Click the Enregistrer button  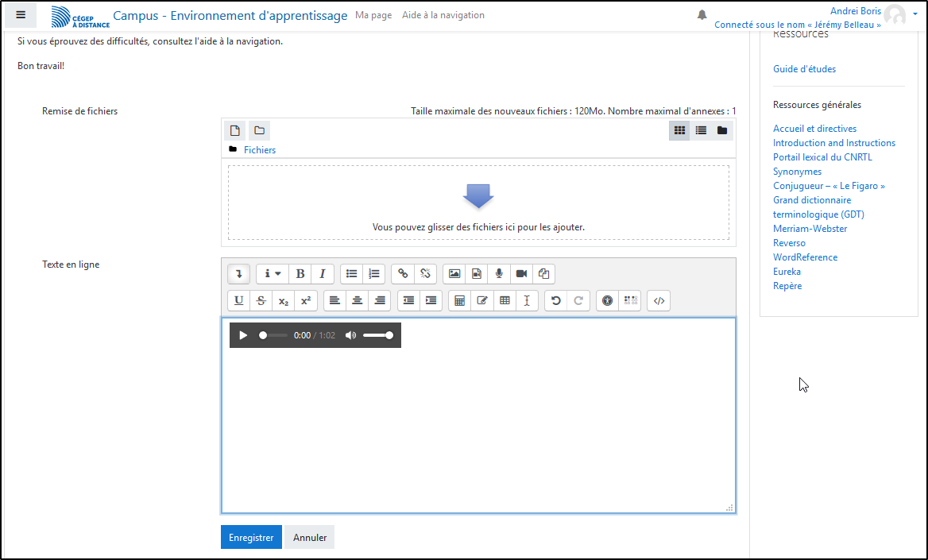pyautogui.click(x=250, y=538)
